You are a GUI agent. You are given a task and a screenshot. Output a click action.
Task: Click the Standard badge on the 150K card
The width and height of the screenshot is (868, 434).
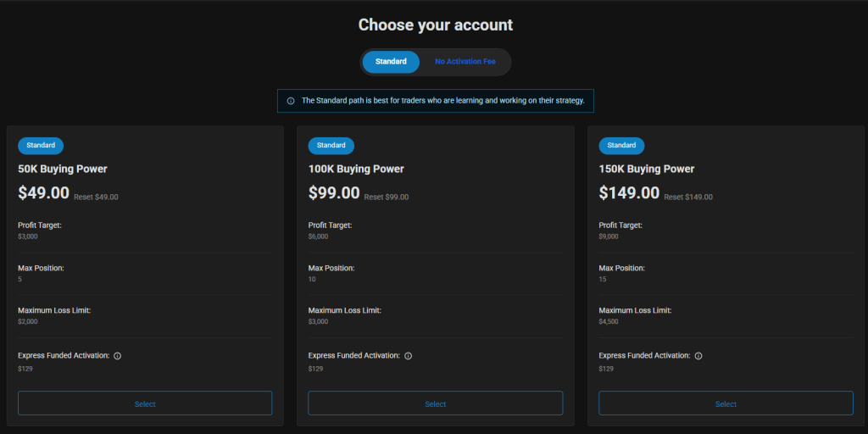pos(621,146)
